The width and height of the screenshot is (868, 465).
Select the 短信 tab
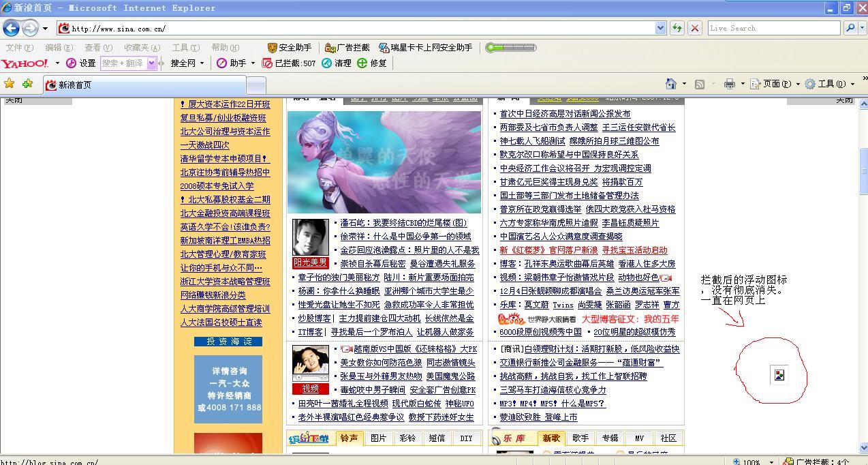coord(437,438)
